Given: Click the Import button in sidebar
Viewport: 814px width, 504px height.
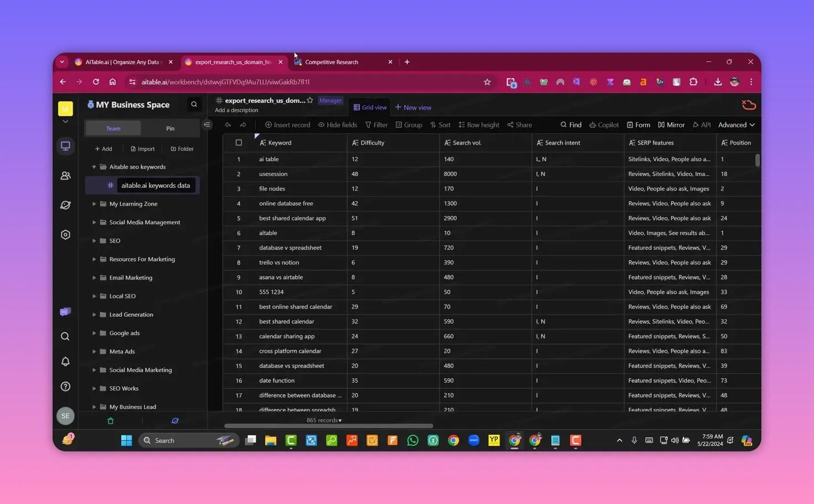Looking at the screenshot, I should 142,149.
